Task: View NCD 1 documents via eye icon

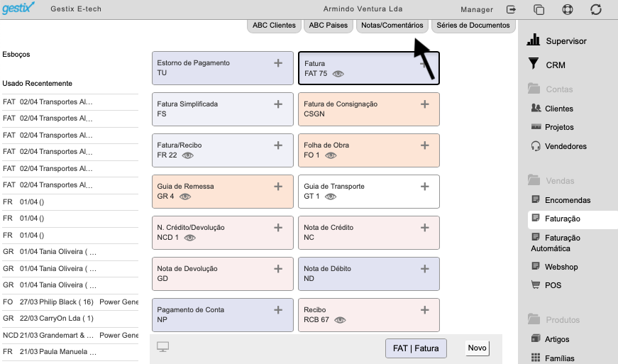Action: [190, 238]
